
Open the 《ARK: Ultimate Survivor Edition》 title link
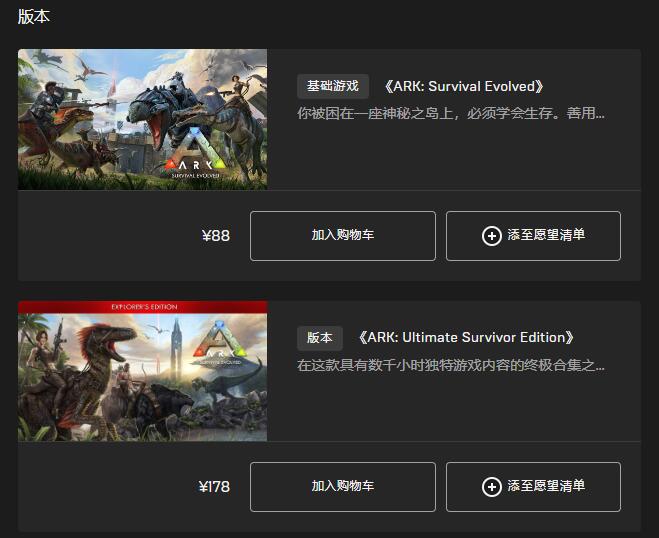466,338
